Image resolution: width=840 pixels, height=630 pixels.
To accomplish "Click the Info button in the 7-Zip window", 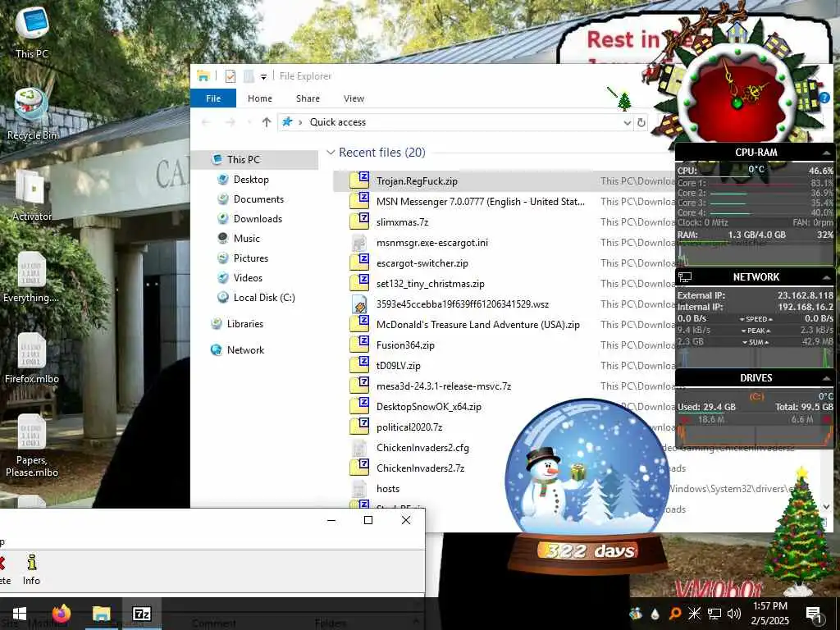I will (32, 569).
